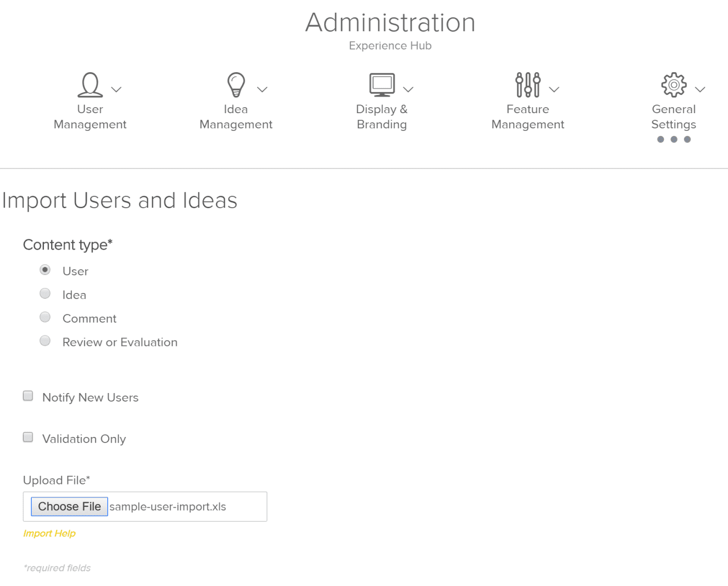This screenshot has width=728, height=586.
Task: Tick the Validation Only checkbox
Action: [28, 437]
